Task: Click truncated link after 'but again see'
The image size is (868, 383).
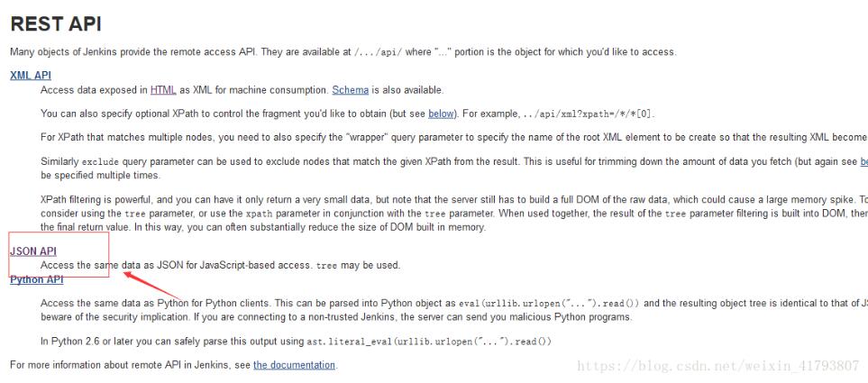Action: pyautogui.click(x=863, y=160)
